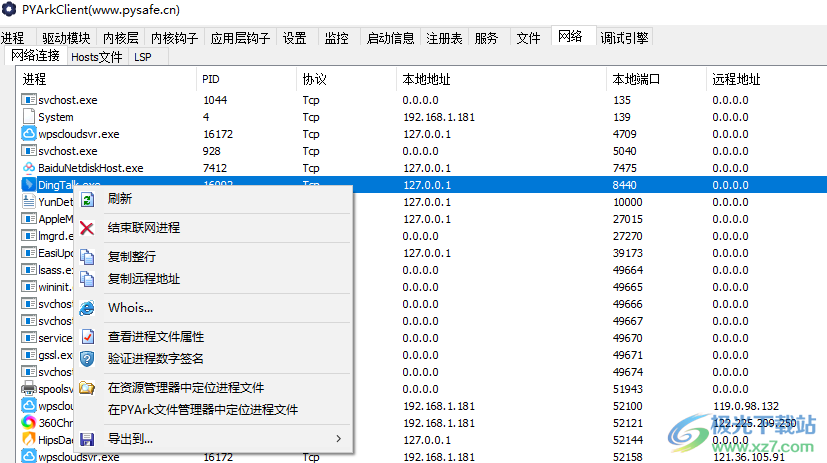The height and width of the screenshot is (463, 827).
Task: Open the 启动信息 tab
Action: 390,38
